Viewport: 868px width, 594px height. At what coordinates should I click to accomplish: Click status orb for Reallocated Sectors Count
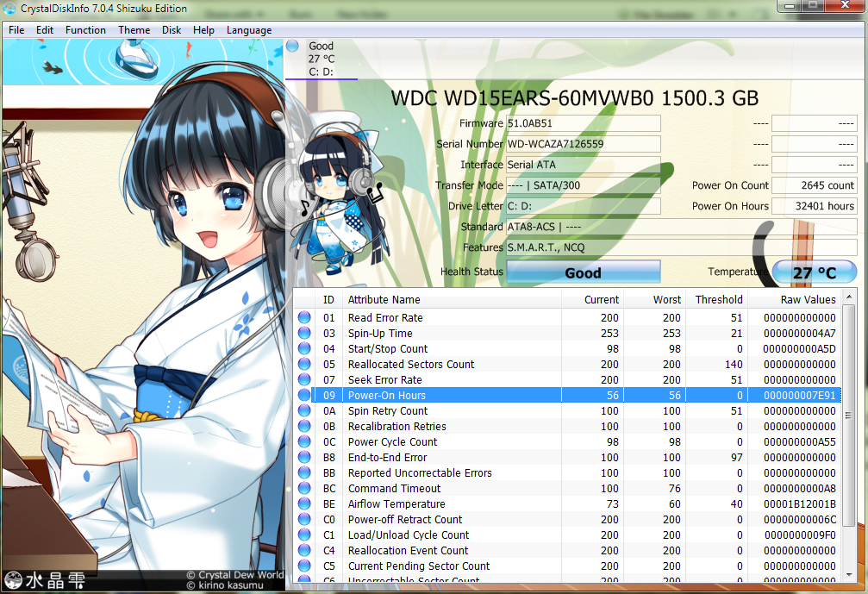[304, 364]
